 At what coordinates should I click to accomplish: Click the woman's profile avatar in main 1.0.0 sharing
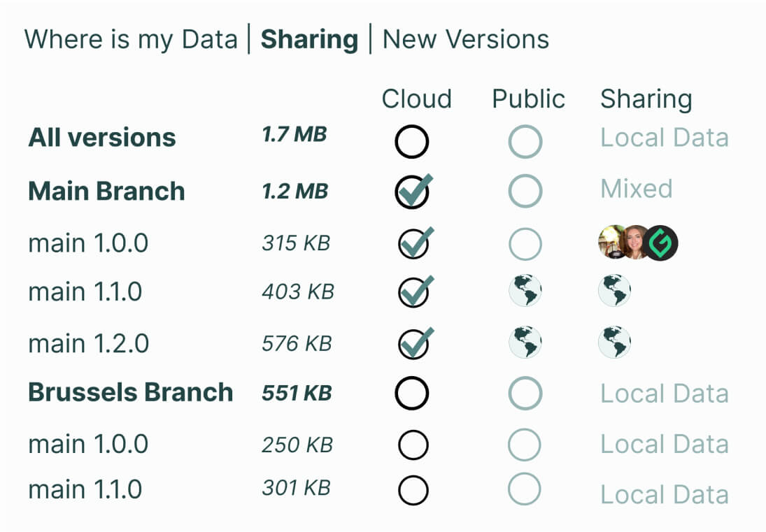(x=634, y=243)
